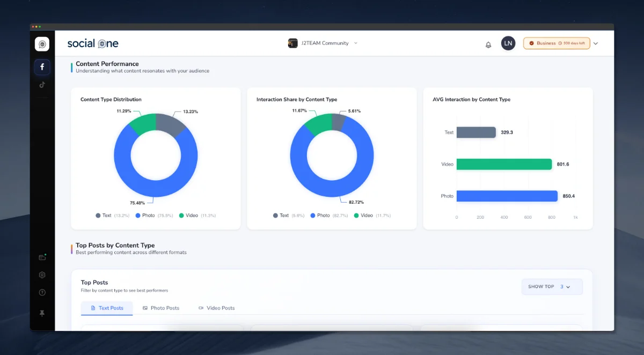Viewport: 644px width, 355px height.
Task: Switch to the TikTok channel icon
Action: pyautogui.click(x=42, y=84)
